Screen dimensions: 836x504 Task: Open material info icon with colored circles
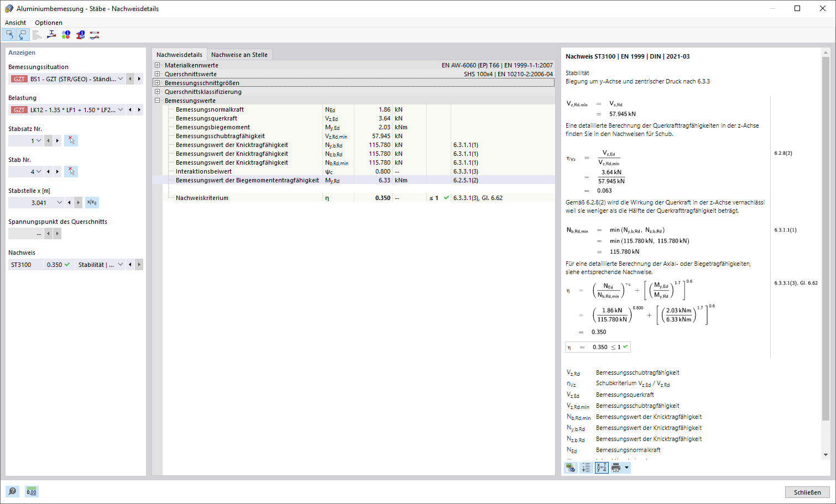tap(66, 35)
